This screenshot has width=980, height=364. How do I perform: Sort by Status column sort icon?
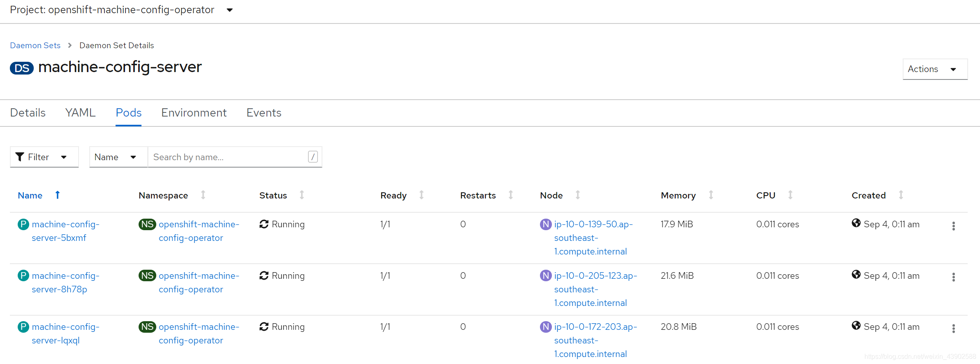pos(302,195)
